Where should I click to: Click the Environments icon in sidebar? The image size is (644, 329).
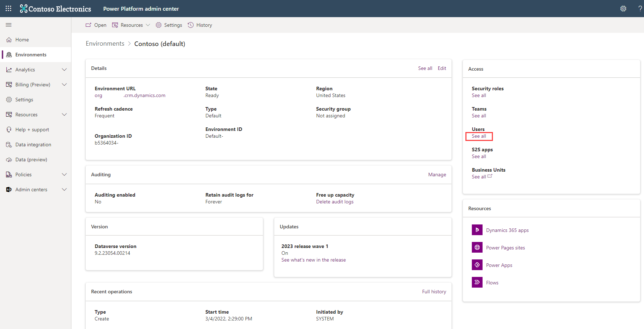click(x=9, y=55)
